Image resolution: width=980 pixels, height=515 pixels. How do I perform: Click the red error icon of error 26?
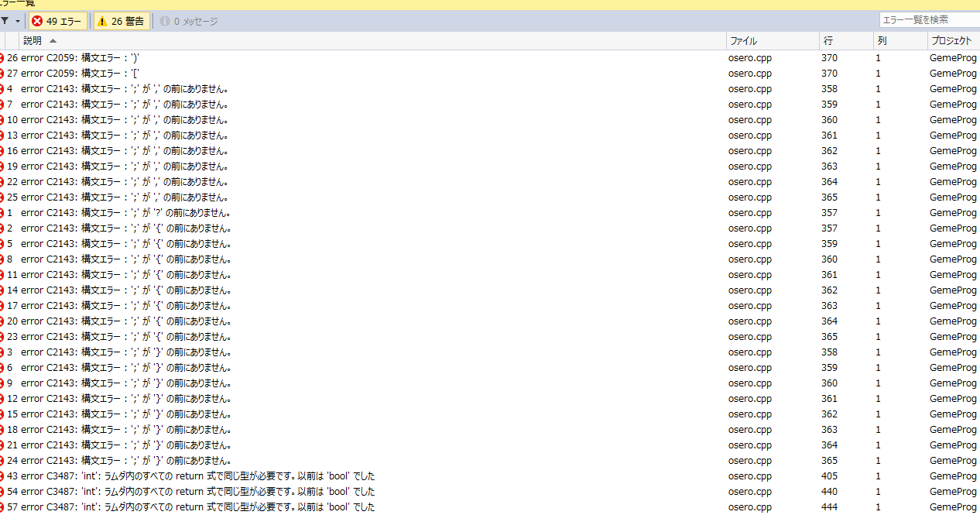pyautogui.click(x=2, y=57)
